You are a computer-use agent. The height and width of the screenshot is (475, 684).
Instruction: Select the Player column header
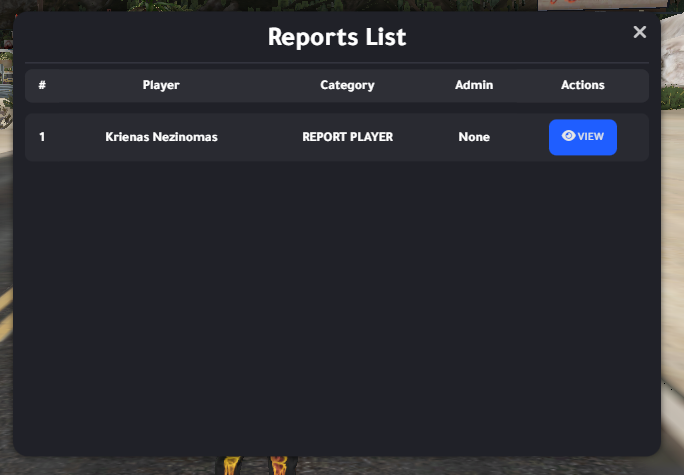pyautogui.click(x=161, y=85)
